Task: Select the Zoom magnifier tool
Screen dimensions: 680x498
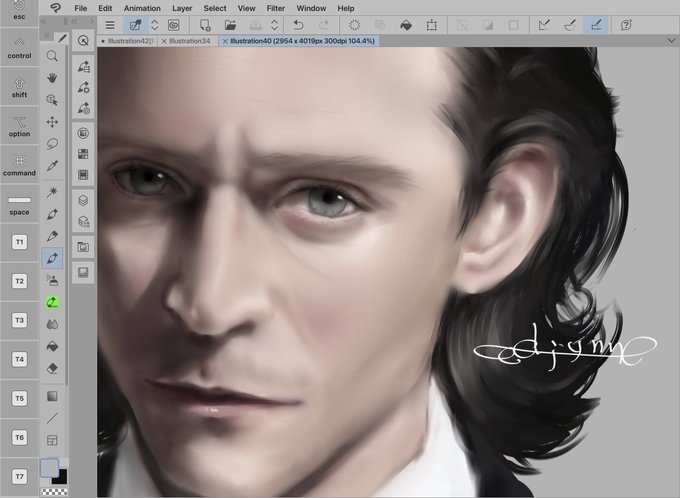Action: [x=52, y=56]
